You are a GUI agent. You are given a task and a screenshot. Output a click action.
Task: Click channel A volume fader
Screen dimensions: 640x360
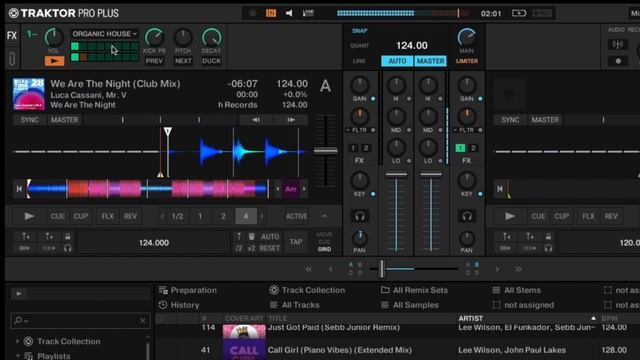[x=396, y=175]
